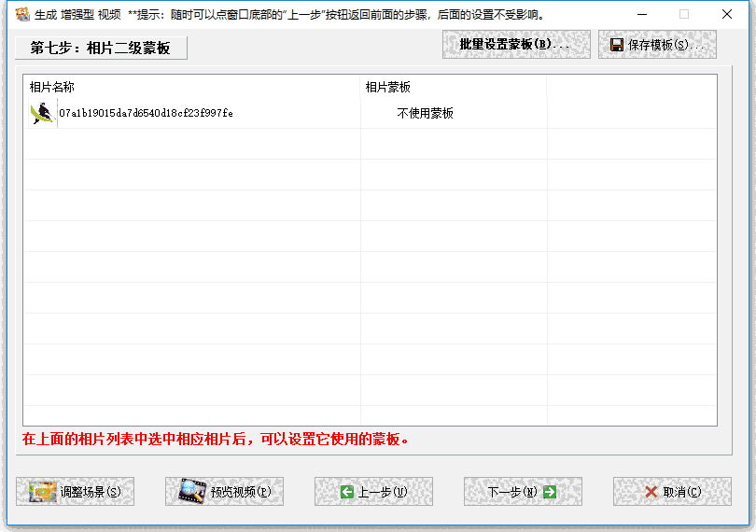
Task: Proceed with 下一步(N) button
Action: 523,492
